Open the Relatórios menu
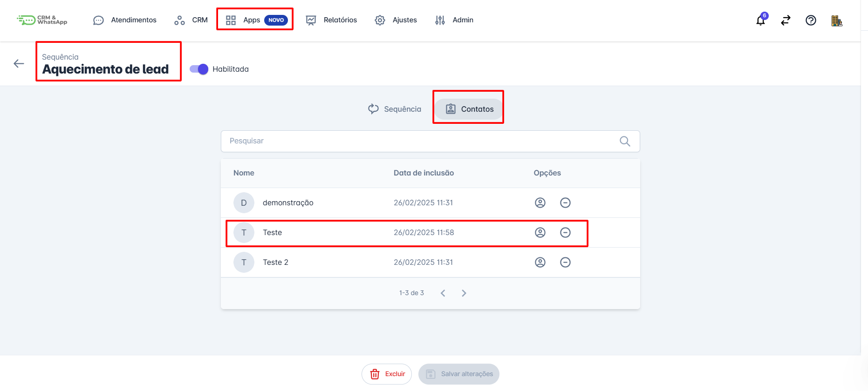The width and height of the screenshot is (868, 391). pyautogui.click(x=331, y=20)
